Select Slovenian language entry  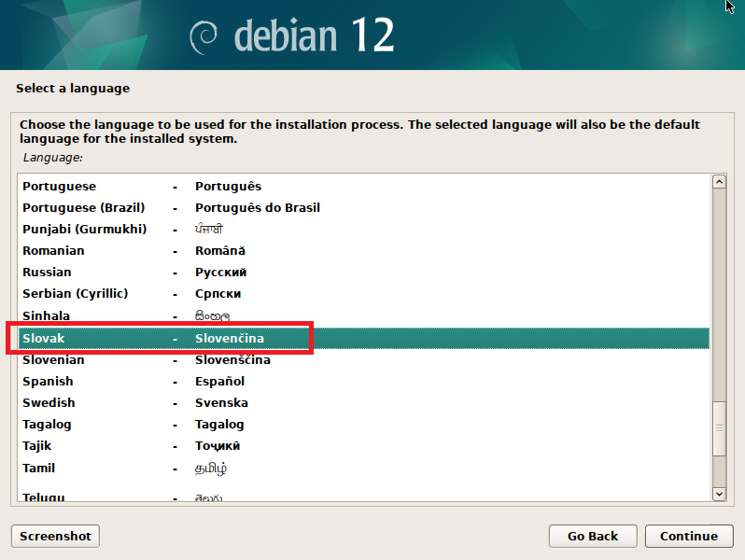[54, 360]
